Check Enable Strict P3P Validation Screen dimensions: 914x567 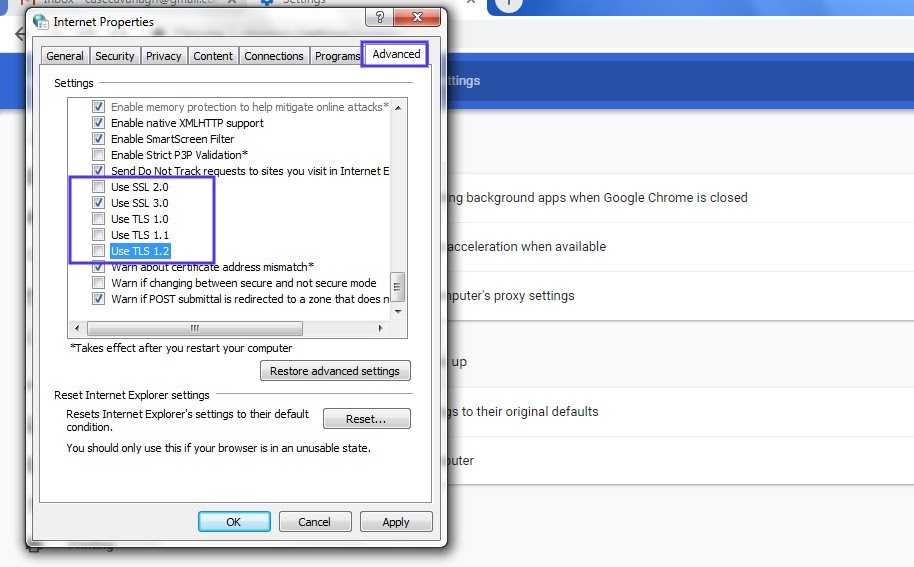[98, 155]
